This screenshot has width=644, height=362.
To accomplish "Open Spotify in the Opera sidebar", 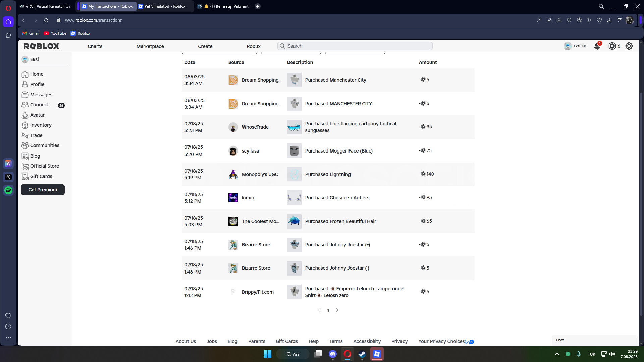I will (8, 190).
